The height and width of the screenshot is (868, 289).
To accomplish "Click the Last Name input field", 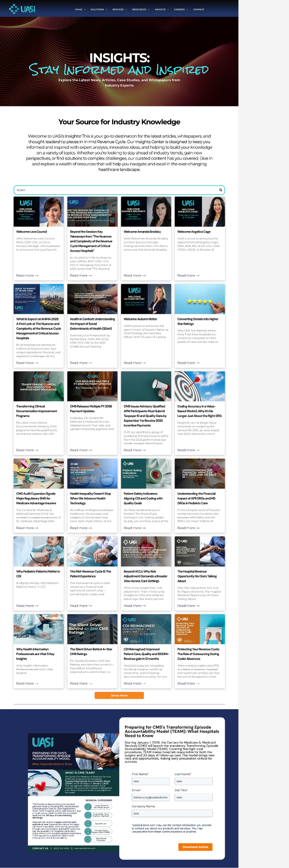I will [193, 781].
